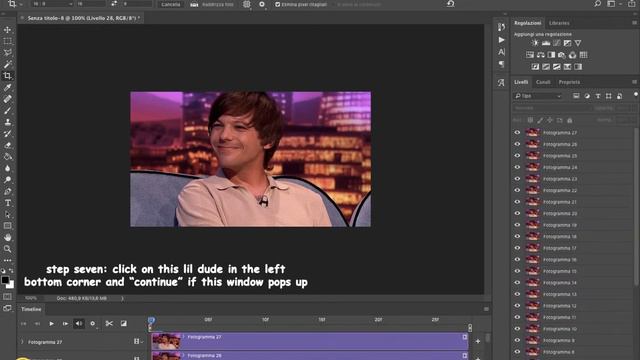Viewport: 640px width, 360px height.
Task: Select the Brush tool
Action: [x=7, y=110]
